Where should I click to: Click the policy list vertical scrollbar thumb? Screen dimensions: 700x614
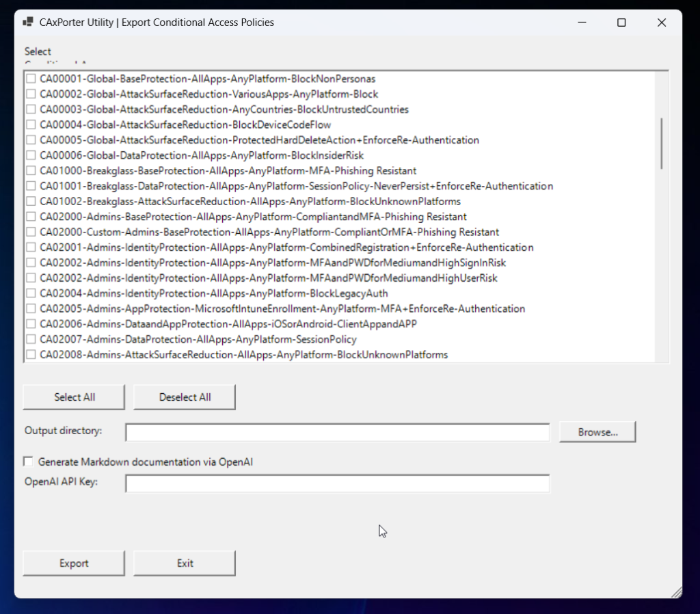tap(661, 143)
